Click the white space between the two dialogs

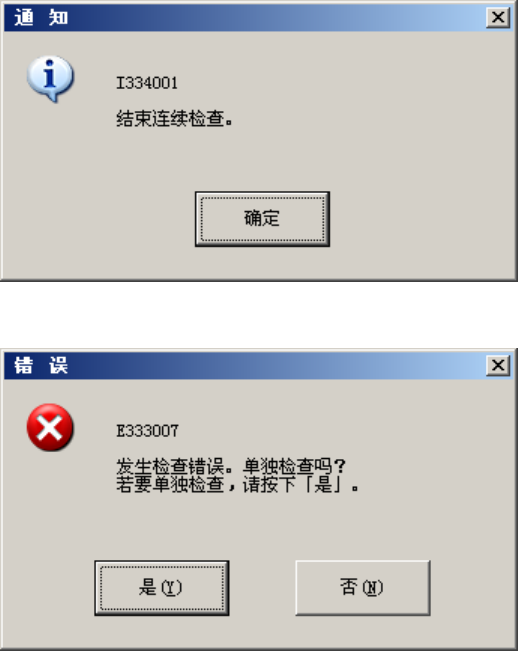point(259,315)
